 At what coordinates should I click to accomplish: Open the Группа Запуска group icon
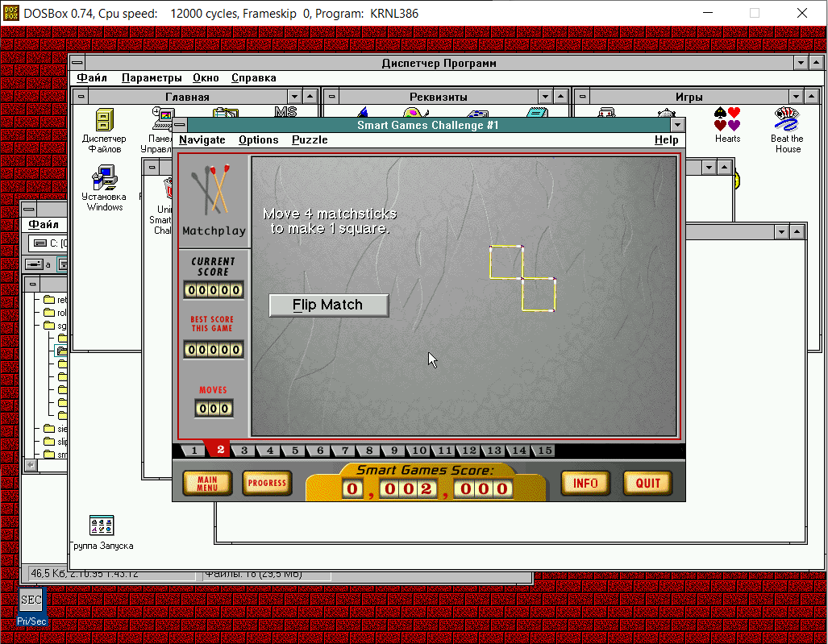pos(102,526)
